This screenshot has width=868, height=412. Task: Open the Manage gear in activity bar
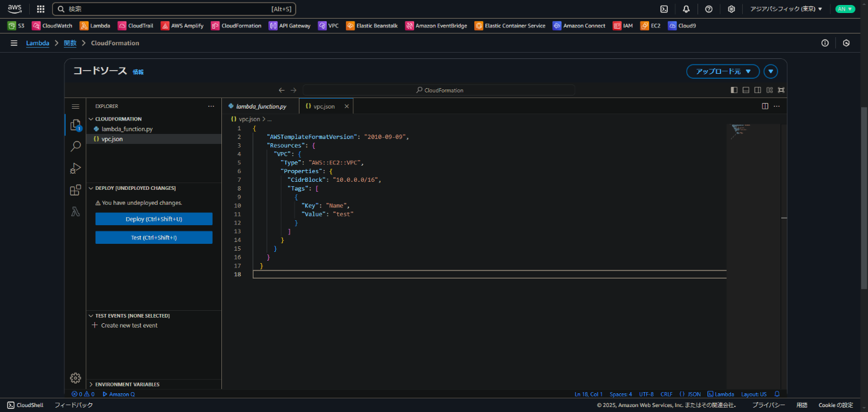pos(76,378)
